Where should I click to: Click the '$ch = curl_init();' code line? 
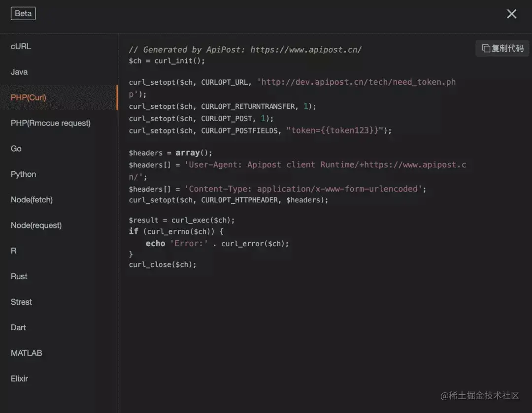pos(166,61)
